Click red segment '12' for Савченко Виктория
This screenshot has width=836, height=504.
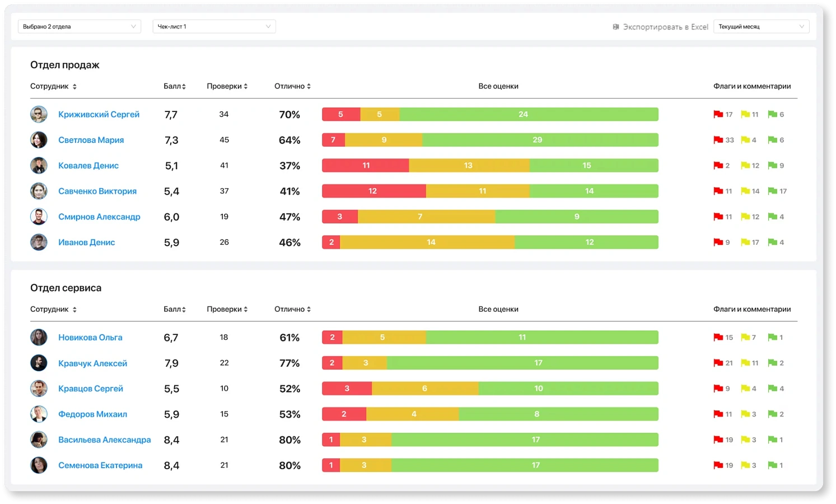coord(374,191)
